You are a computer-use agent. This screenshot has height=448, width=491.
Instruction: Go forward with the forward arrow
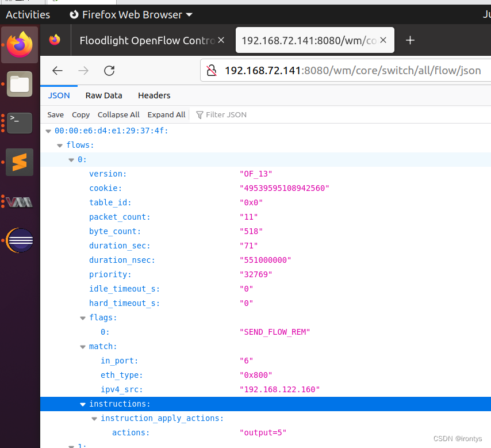pyautogui.click(x=83, y=71)
